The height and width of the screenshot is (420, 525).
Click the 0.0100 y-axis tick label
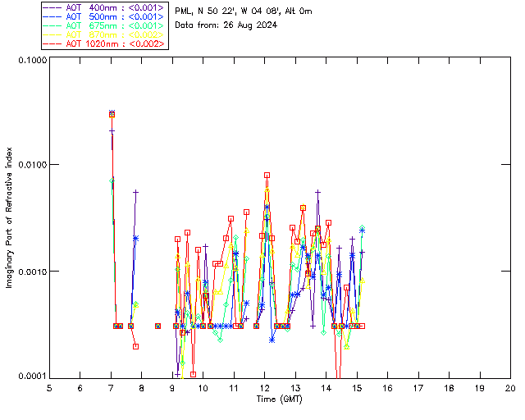coord(33,164)
